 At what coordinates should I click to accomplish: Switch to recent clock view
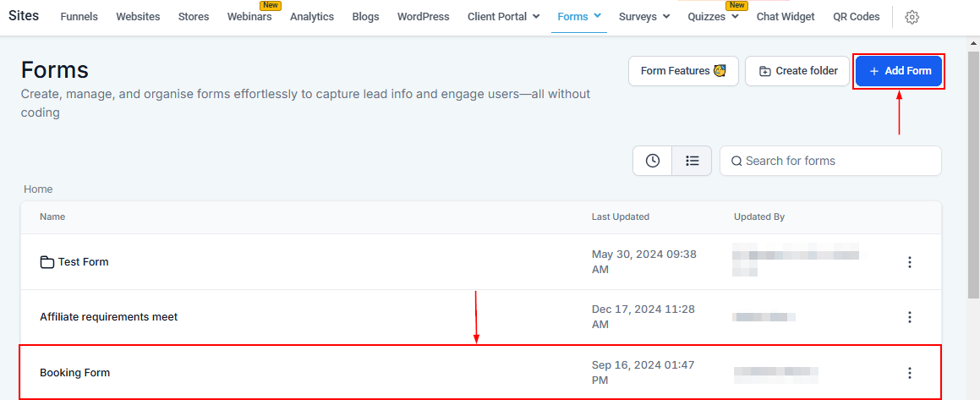(x=653, y=161)
